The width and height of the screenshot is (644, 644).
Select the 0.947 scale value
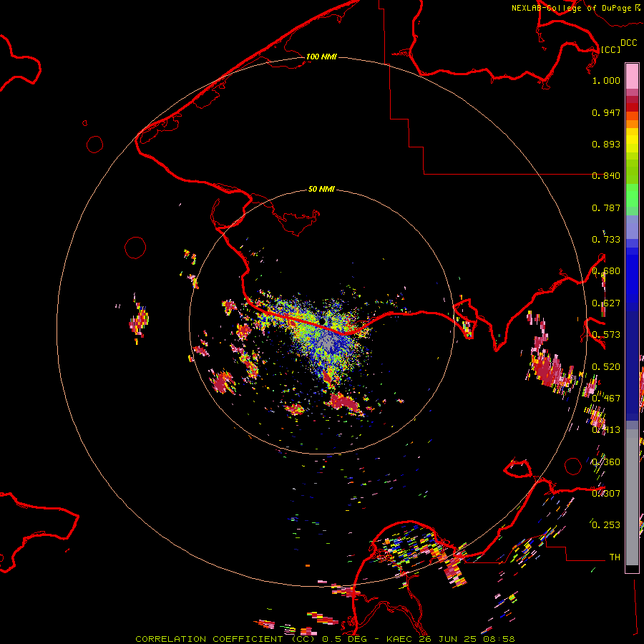606,112
